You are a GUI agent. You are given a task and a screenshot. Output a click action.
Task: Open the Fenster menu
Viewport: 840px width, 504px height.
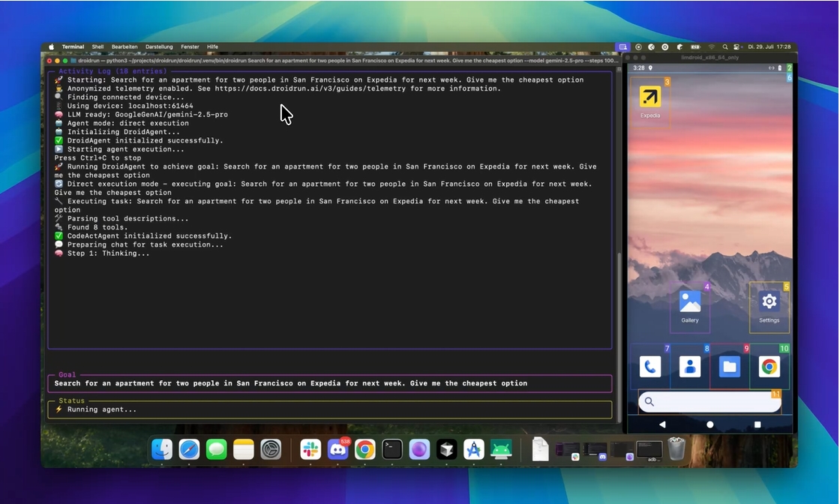190,46
